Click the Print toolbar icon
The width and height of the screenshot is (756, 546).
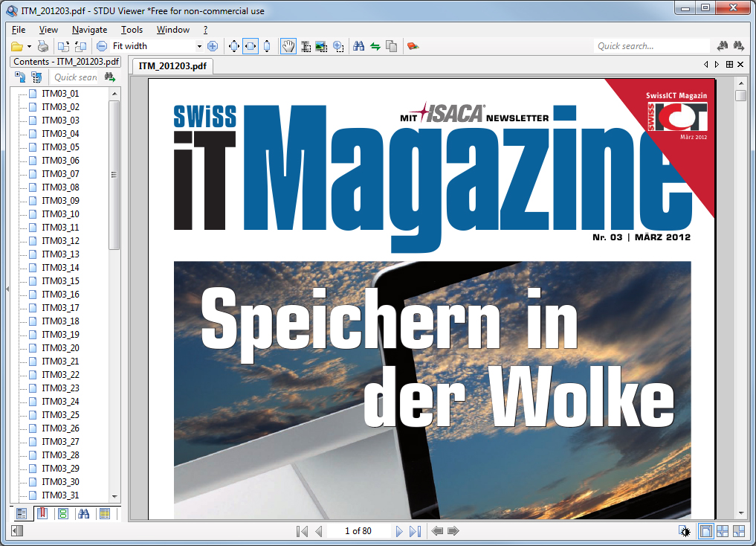click(x=43, y=46)
